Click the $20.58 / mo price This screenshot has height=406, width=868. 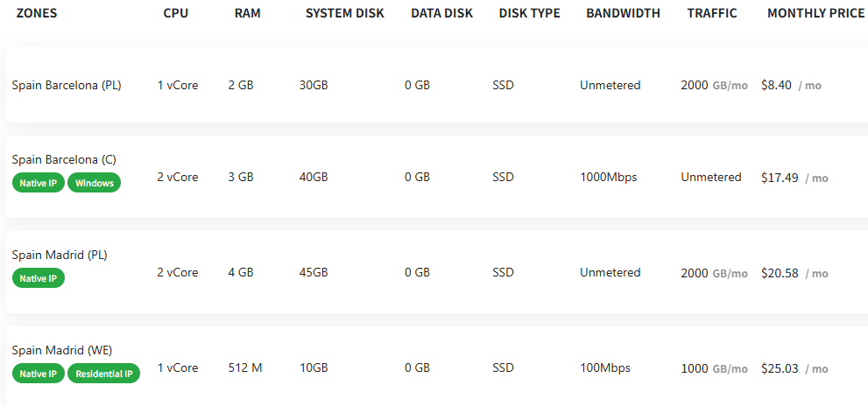click(794, 272)
